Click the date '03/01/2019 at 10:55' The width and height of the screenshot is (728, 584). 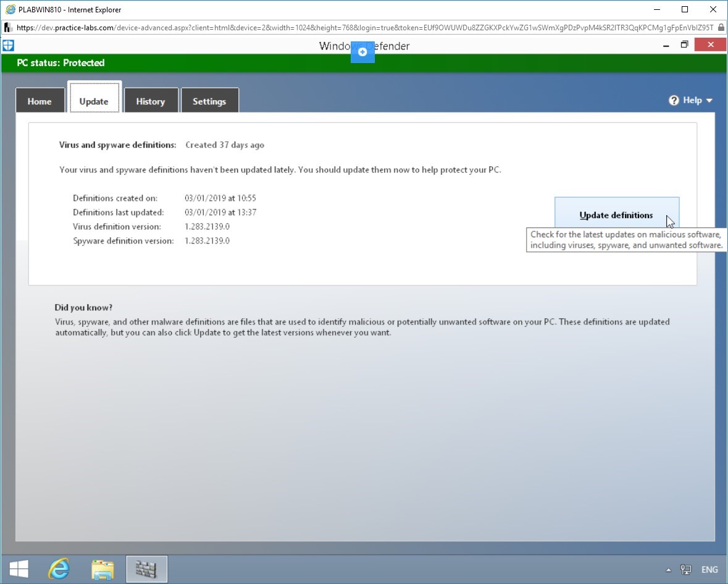click(220, 198)
